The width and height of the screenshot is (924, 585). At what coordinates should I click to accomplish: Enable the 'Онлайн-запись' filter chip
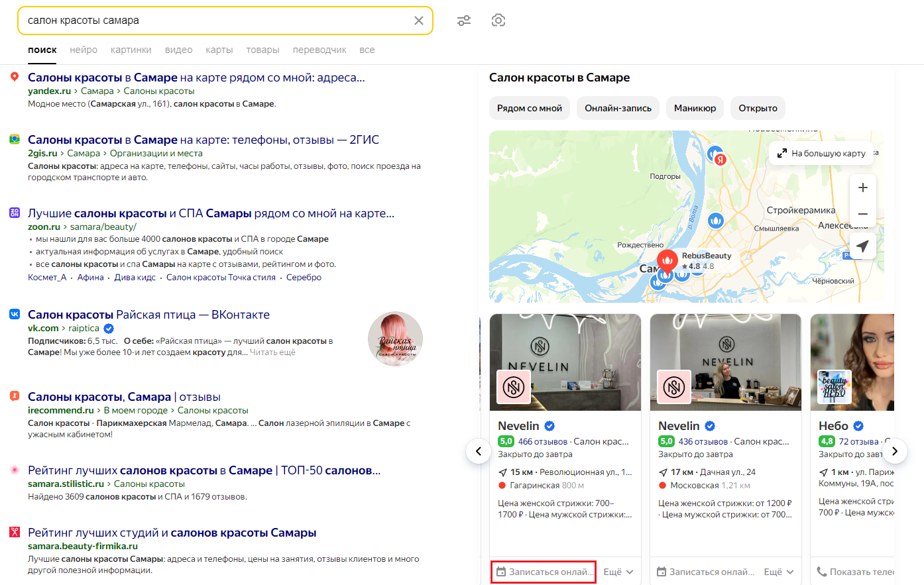[618, 108]
